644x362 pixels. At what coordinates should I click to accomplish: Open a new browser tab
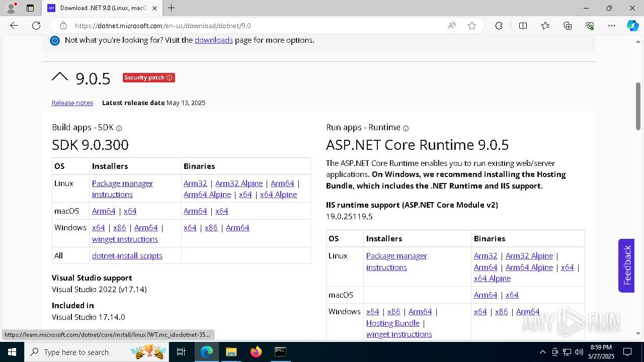point(172,8)
